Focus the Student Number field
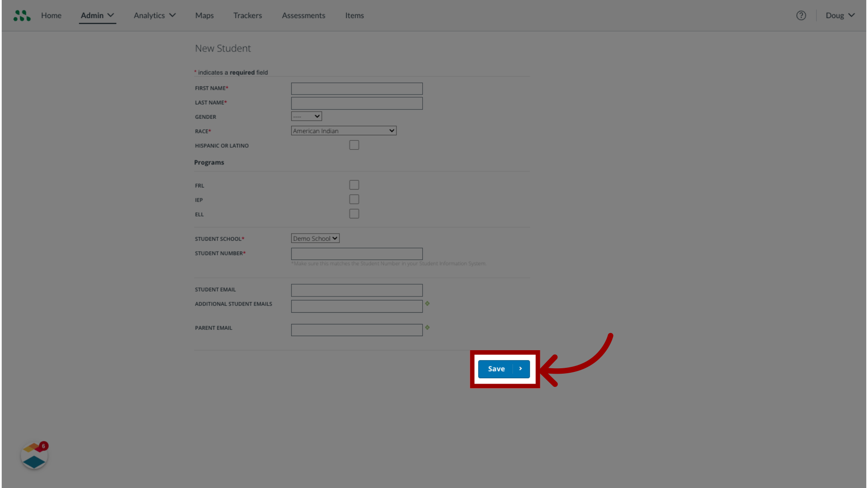 click(357, 253)
